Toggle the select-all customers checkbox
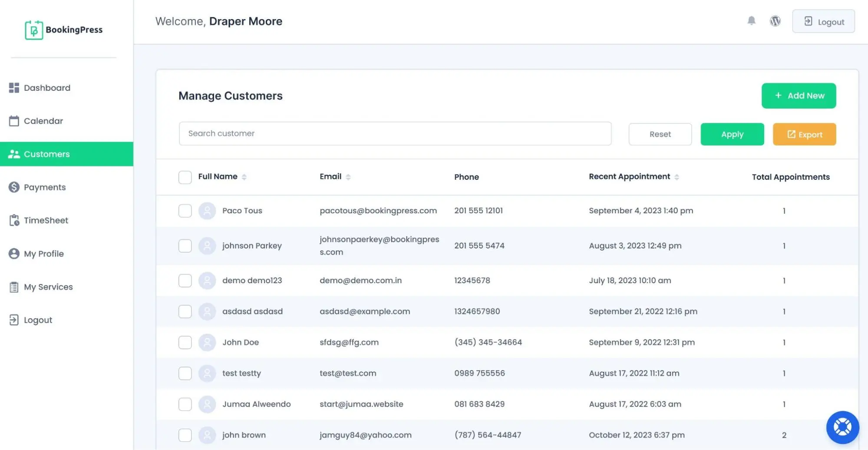The width and height of the screenshot is (868, 450). tap(185, 177)
